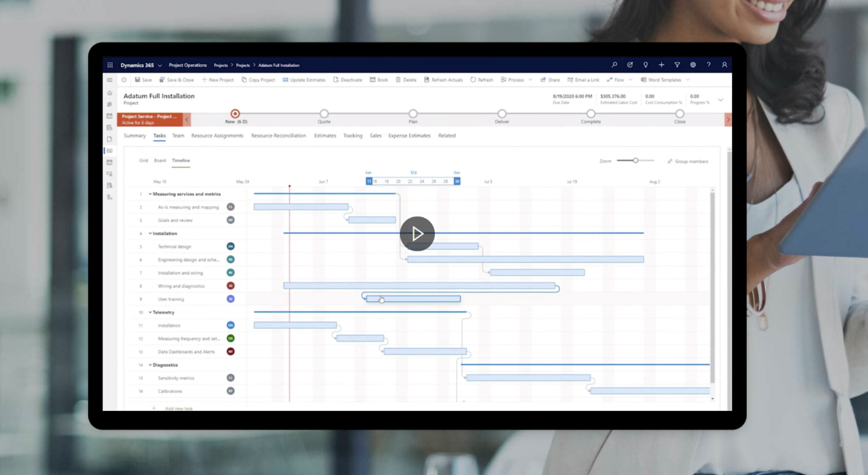The image size is (868, 475).
Task: Toggle Group members view
Action: click(x=687, y=161)
